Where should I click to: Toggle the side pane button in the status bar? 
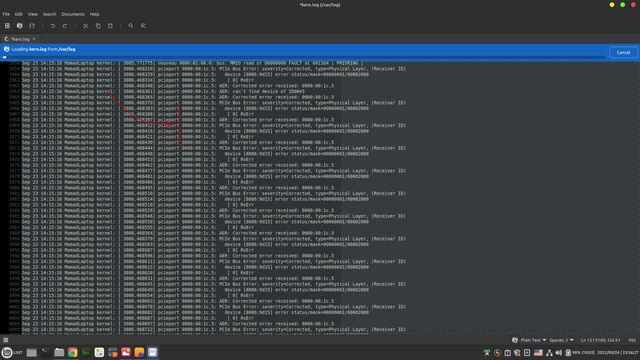point(5,340)
